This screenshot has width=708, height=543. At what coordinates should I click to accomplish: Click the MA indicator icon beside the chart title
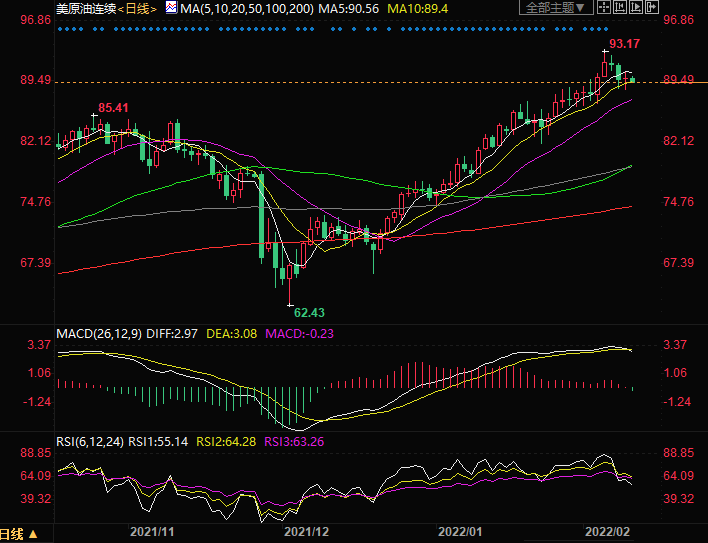point(171,8)
